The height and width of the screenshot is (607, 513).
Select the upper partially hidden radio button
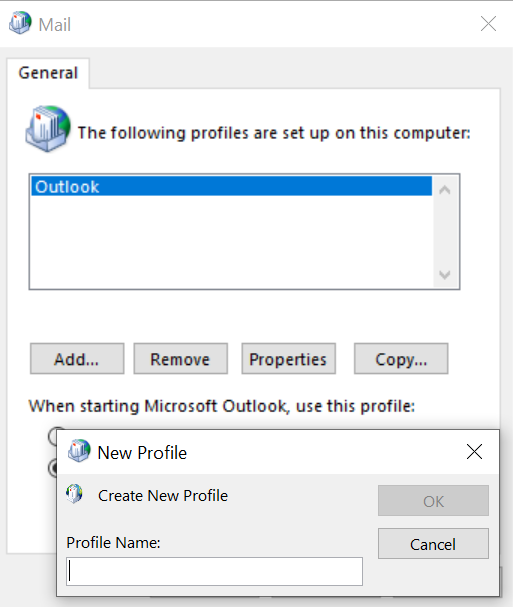[52, 436]
